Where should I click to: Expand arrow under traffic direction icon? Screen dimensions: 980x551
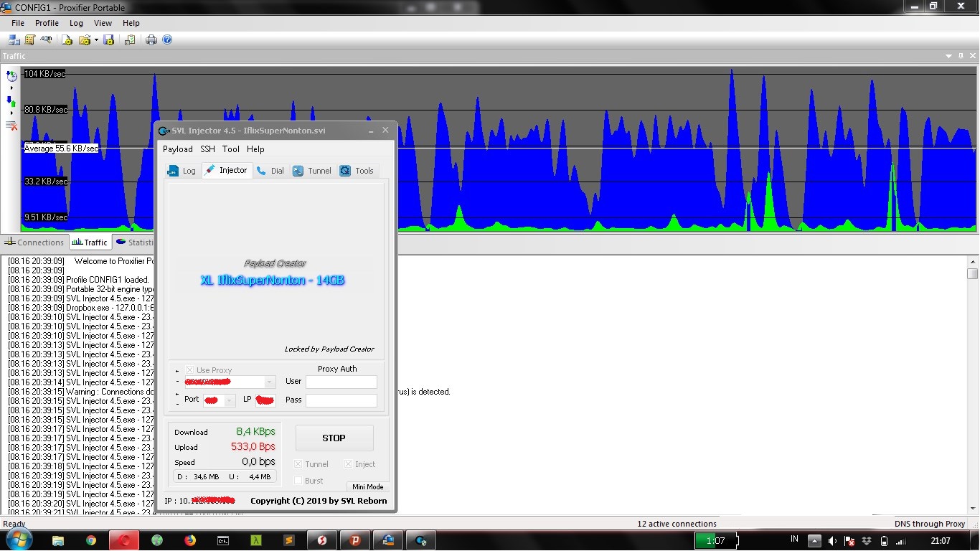[11, 113]
